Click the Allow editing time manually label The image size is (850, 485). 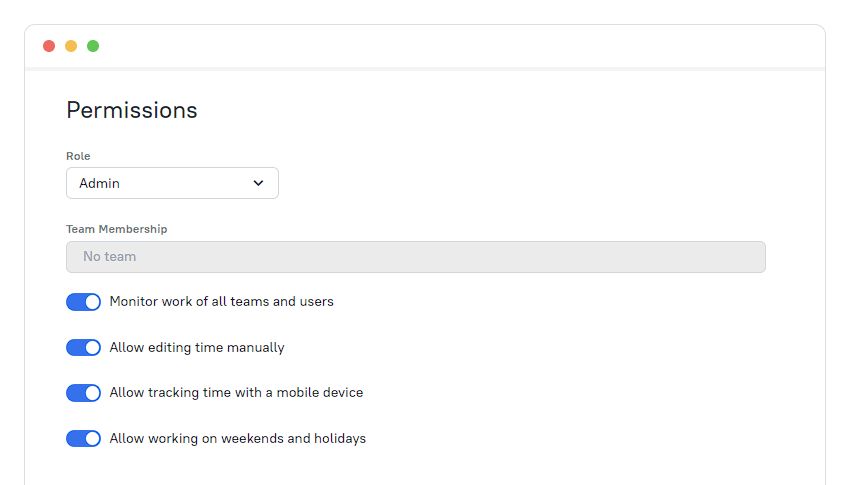point(197,347)
